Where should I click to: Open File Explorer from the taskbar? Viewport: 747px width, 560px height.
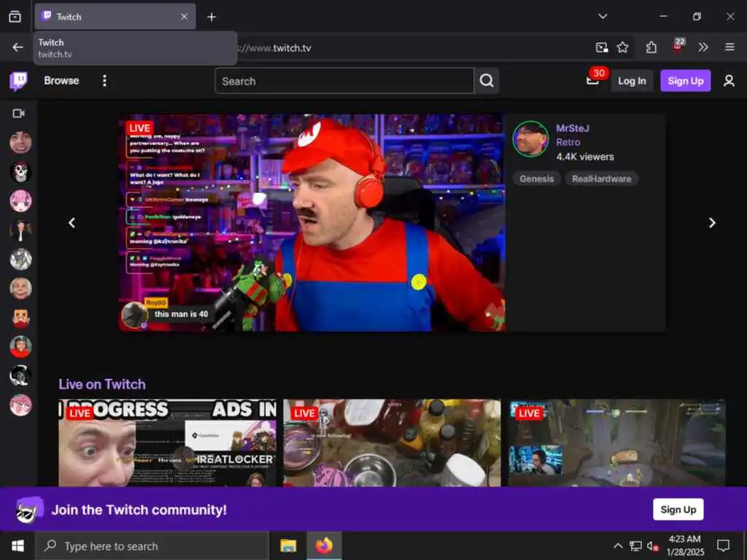pos(288,546)
